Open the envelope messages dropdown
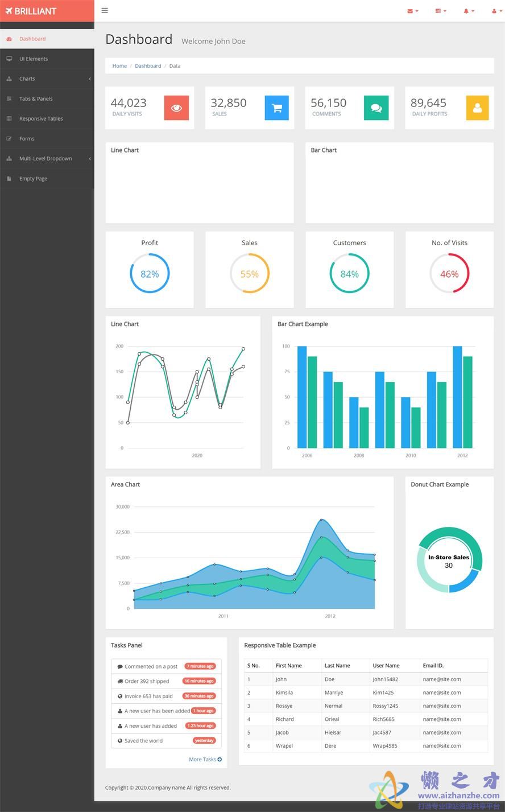This screenshot has height=812, width=505. [x=412, y=11]
